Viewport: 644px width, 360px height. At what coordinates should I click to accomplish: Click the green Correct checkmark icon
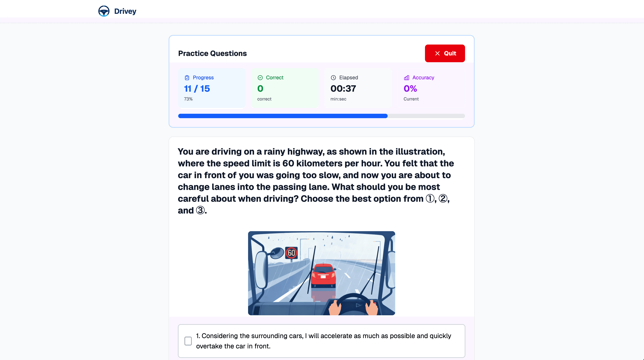[260, 77]
